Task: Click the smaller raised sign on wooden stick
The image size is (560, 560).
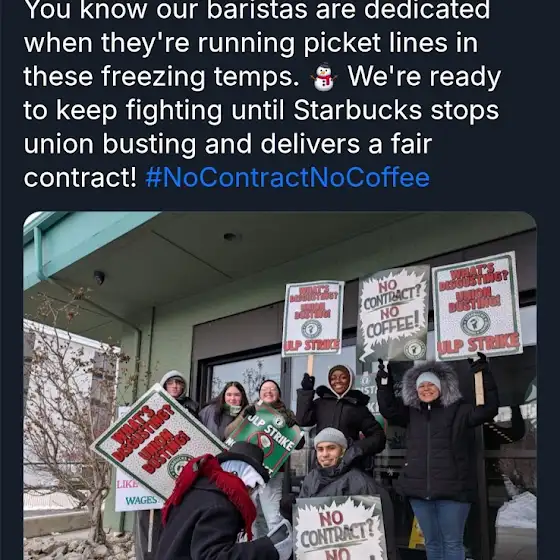Action: [x=313, y=319]
